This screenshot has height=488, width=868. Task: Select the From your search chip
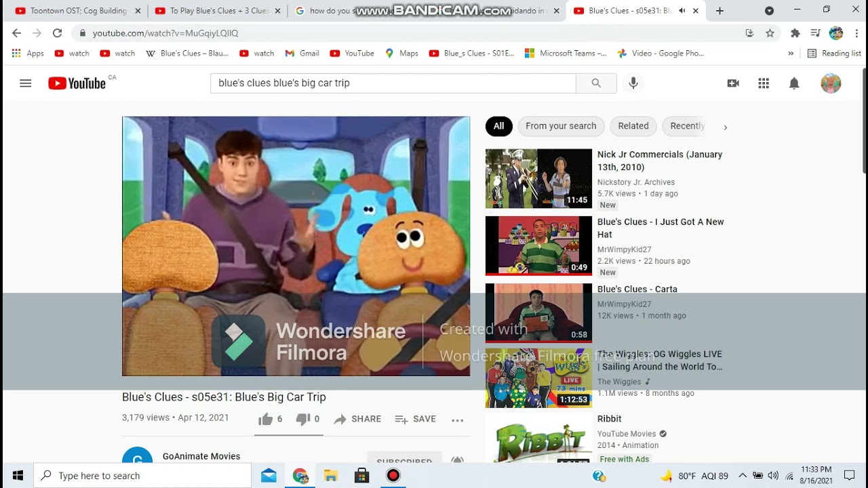click(x=561, y=126)
